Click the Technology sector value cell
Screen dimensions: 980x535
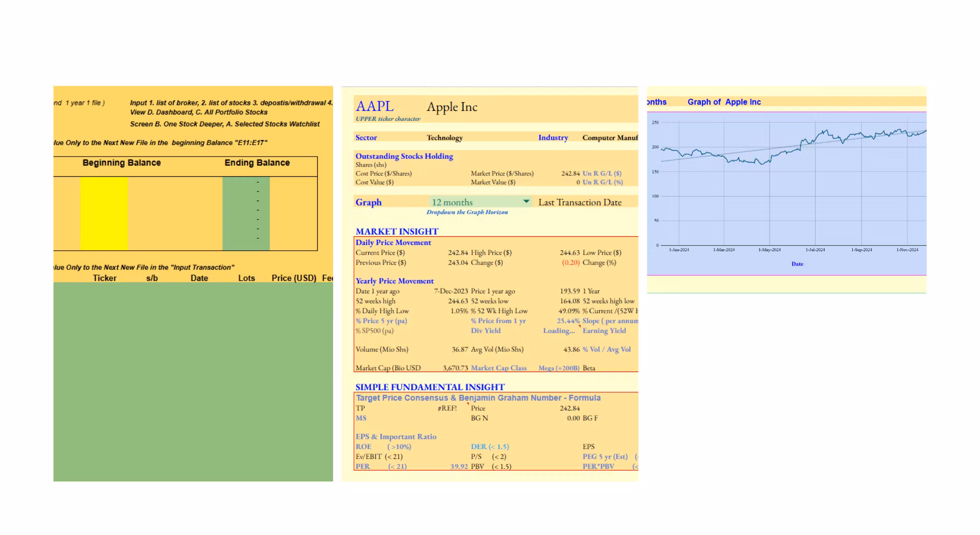[444, 138]
